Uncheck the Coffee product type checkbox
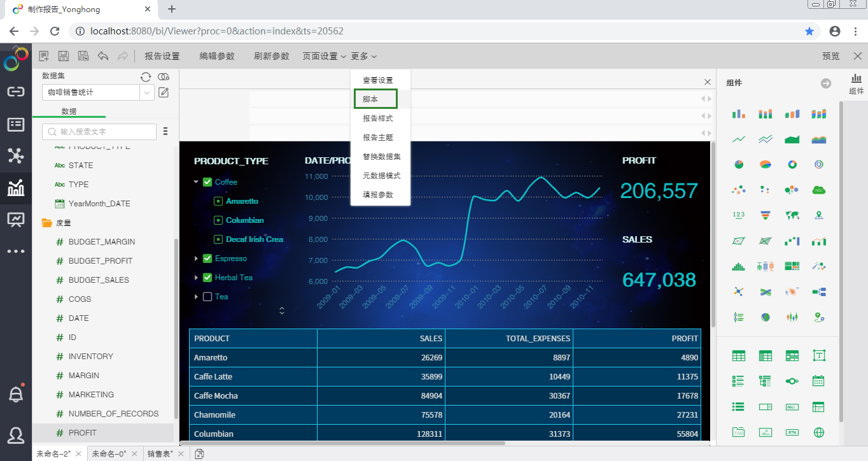868x461 pixels. pos(207,182)
